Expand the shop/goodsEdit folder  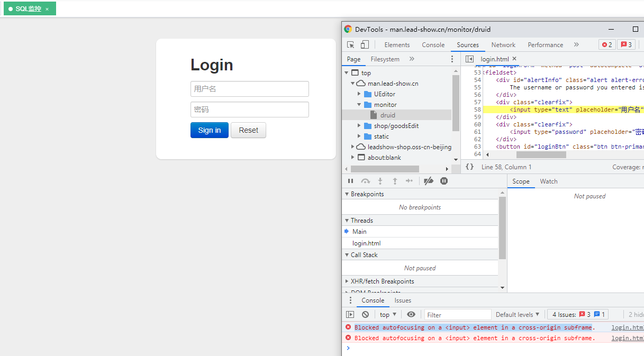(359, 126)
